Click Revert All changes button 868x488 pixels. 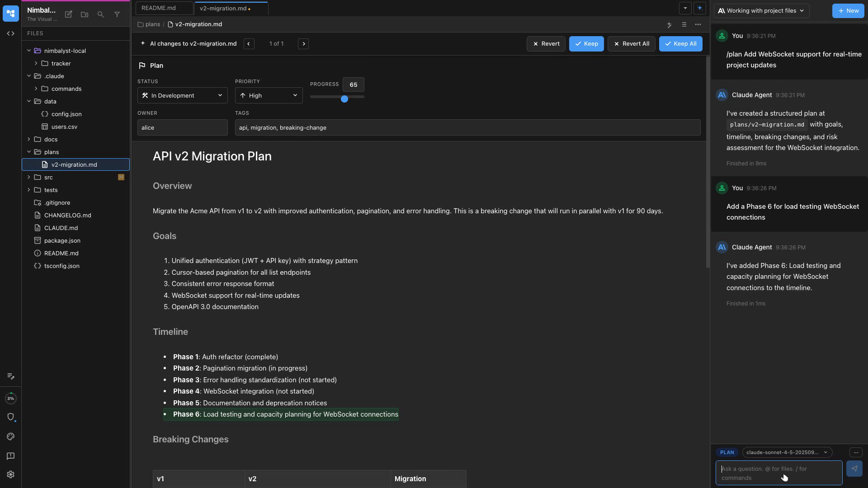[x=631, y=44]
